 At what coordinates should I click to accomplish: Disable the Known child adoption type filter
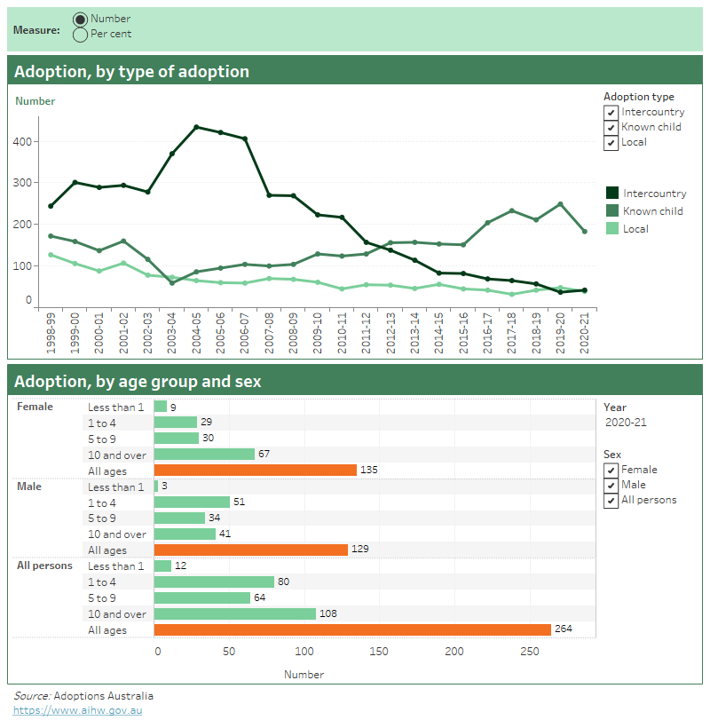click(x=611, y=127)
